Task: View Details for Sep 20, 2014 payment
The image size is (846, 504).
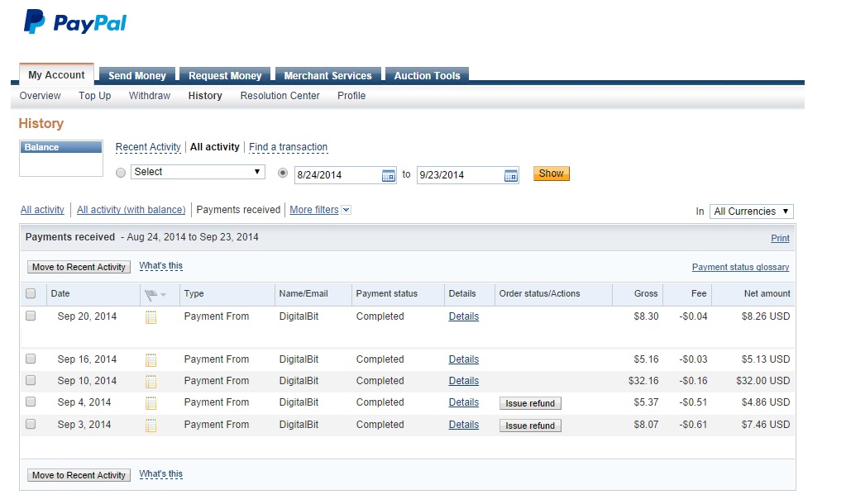Action: click(463, 316)
